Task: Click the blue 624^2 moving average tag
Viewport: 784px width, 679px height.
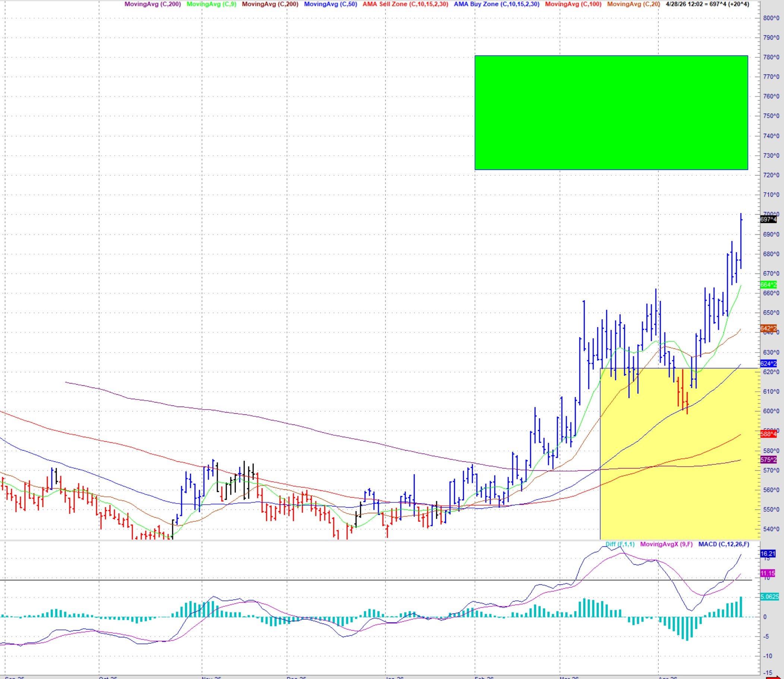Action: (768, 363)
